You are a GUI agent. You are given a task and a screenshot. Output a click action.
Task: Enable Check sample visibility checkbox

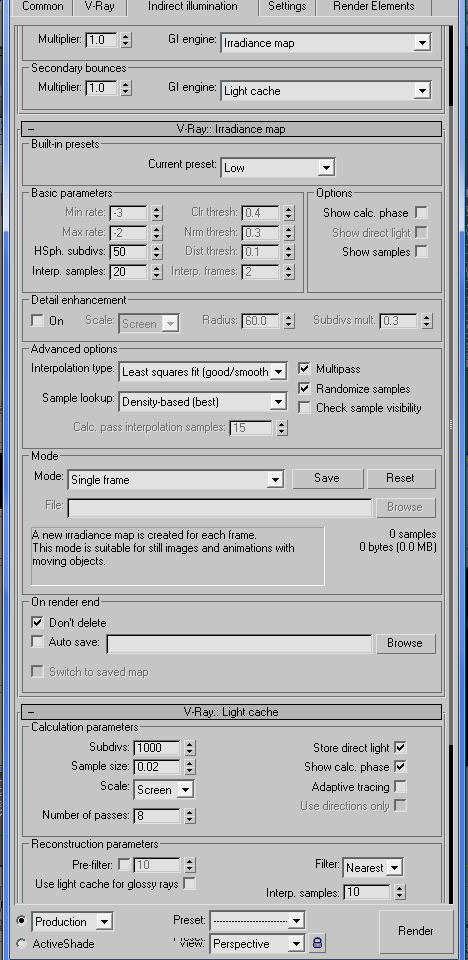click(304, 408)
